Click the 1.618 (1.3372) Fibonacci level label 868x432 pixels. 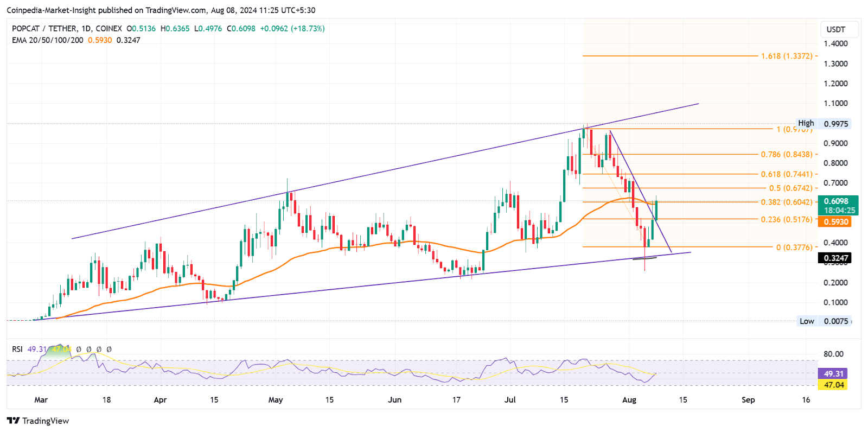[787, 56]
